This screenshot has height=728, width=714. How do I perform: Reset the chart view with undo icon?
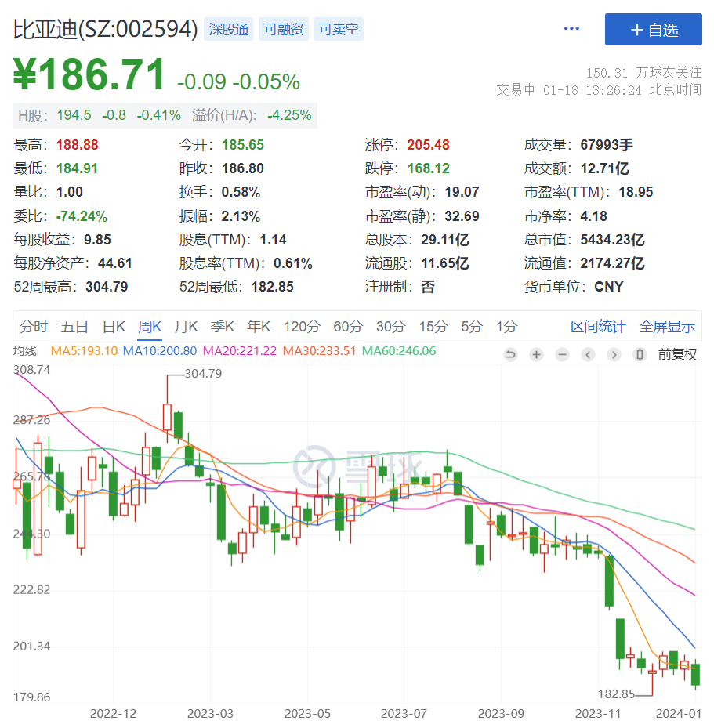tap(509, 354)
